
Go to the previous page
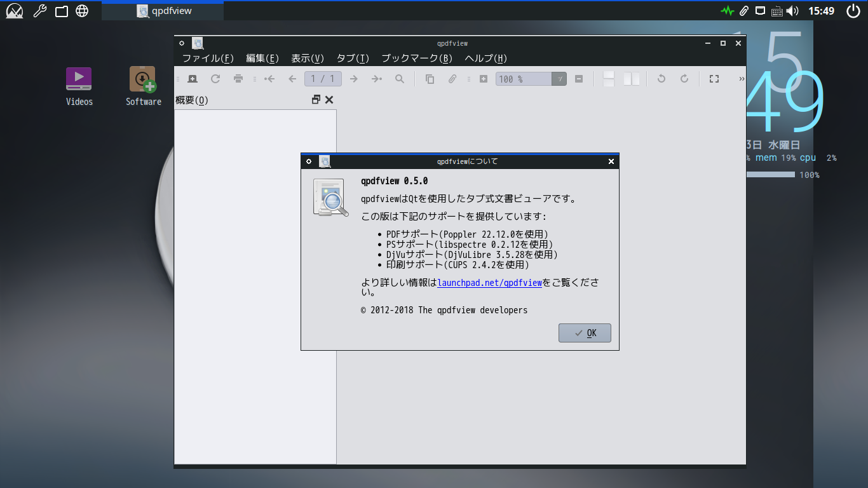pyautogui.click(x=292, y=79)
